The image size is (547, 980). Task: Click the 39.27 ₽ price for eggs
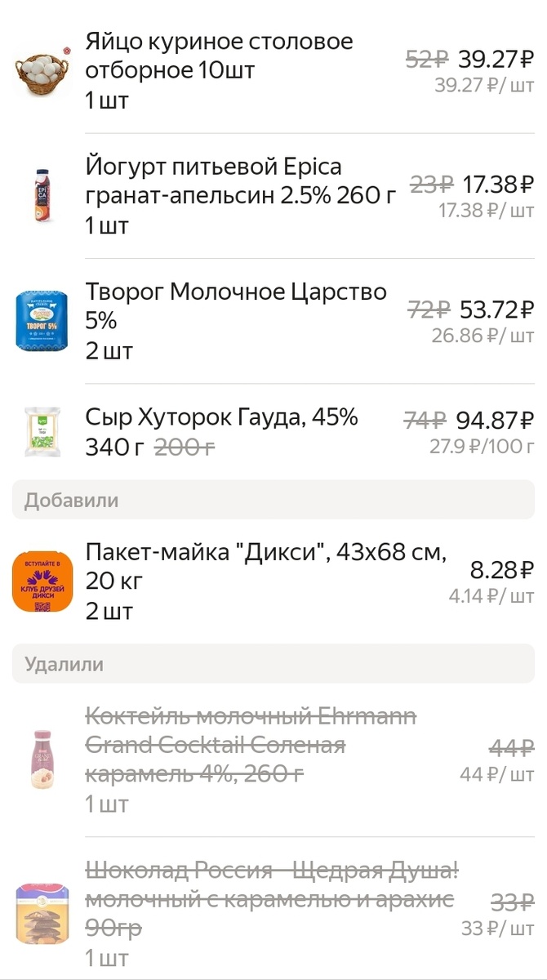click(497, 57)
